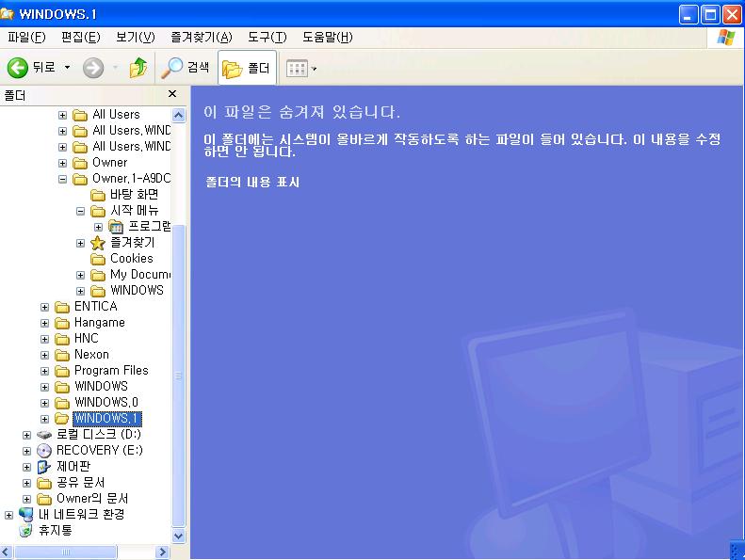Select the 공유 문서 folder icon

(x=44, y=483)
